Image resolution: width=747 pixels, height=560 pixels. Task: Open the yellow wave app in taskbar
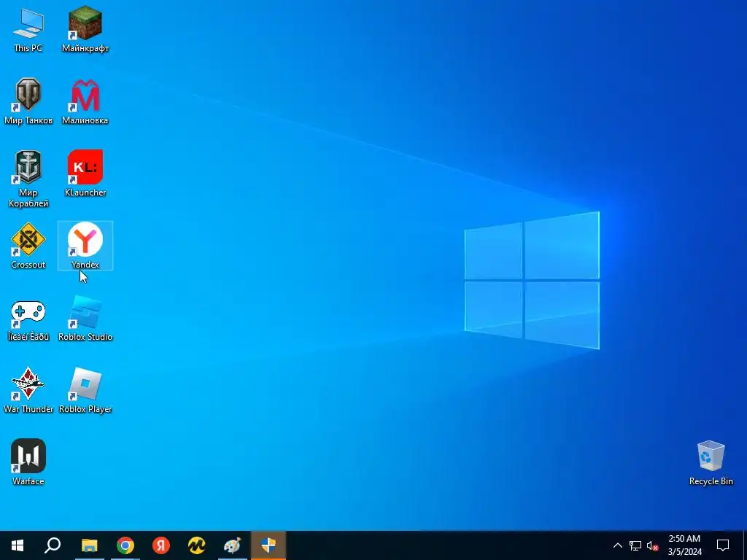pos(197,545)
